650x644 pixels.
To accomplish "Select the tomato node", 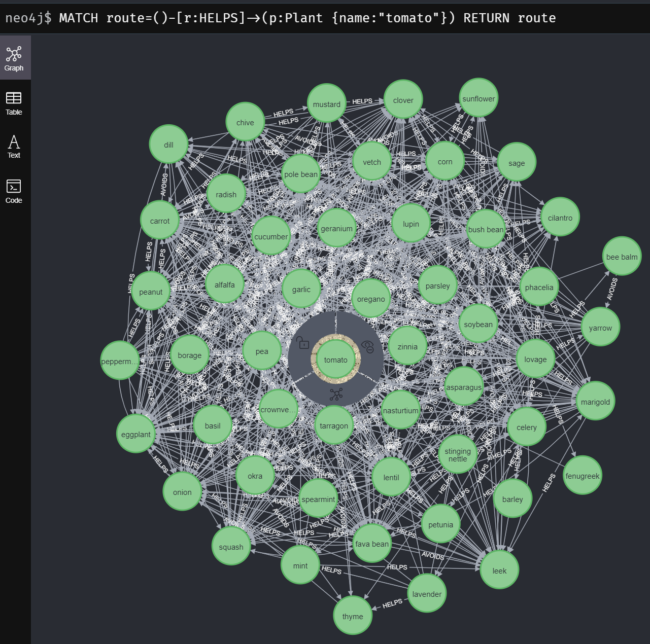I will (336, 360).
